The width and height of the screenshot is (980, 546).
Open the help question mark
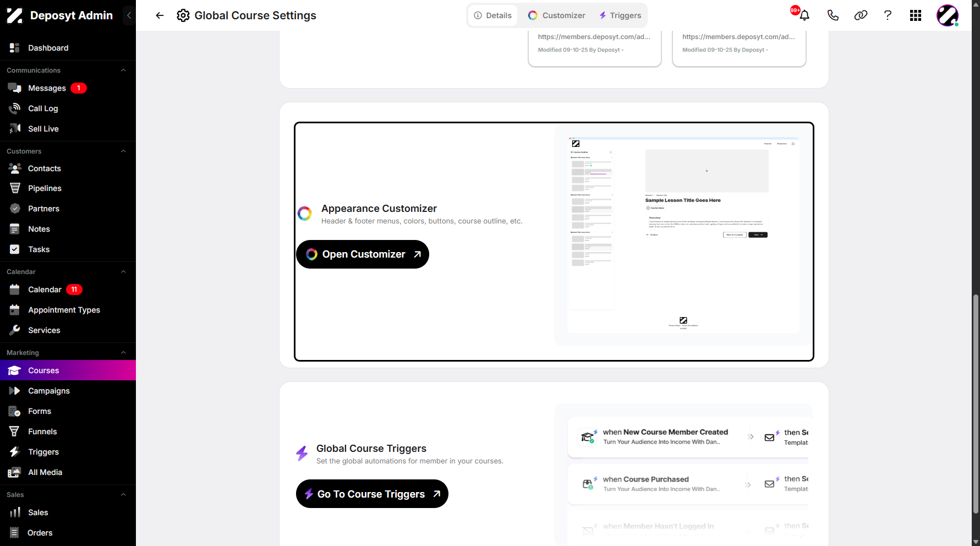888,15
